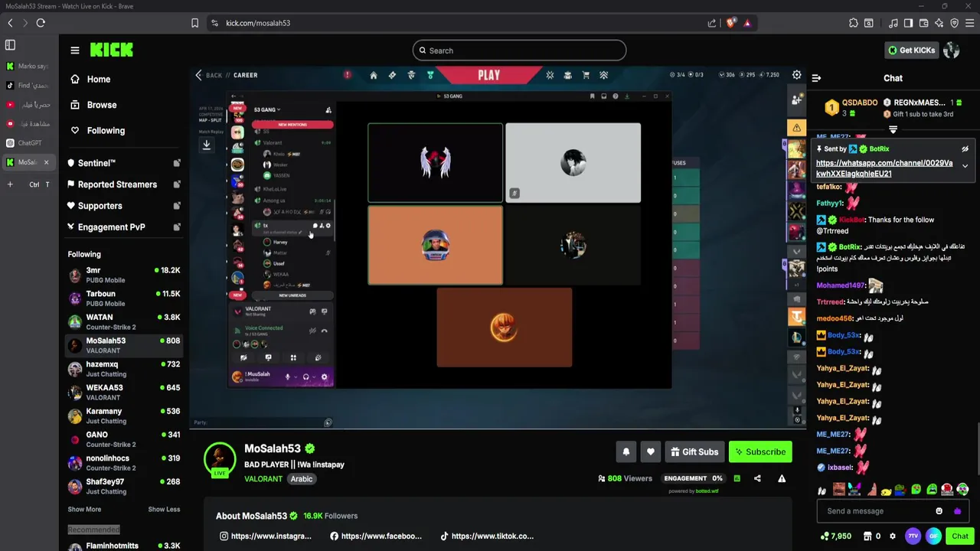
Task: Click the 7,950 points balance
Action: pyautogui.click(x=836, y=536)
